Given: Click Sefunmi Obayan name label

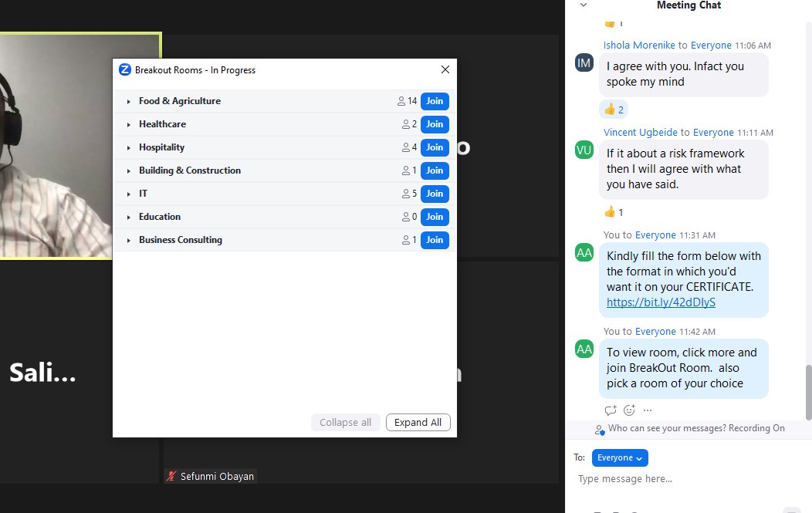Looking at the screenshot, I should coord(217,476).
